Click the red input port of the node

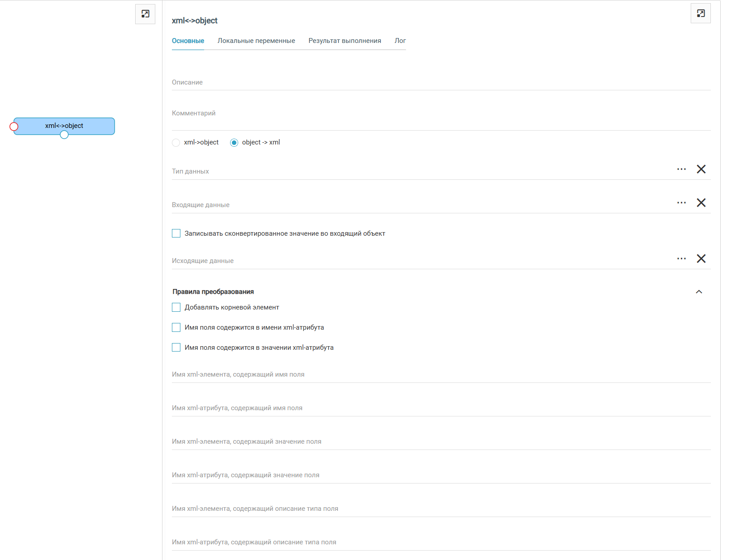(14, 127)
